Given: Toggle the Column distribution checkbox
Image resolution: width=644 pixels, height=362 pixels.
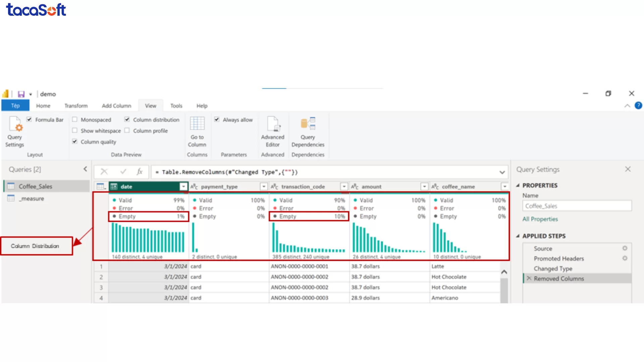Looking at the screenshot, I should 127,119.
